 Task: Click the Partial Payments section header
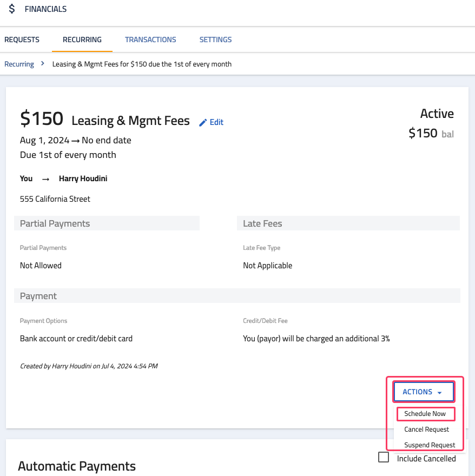107,223
